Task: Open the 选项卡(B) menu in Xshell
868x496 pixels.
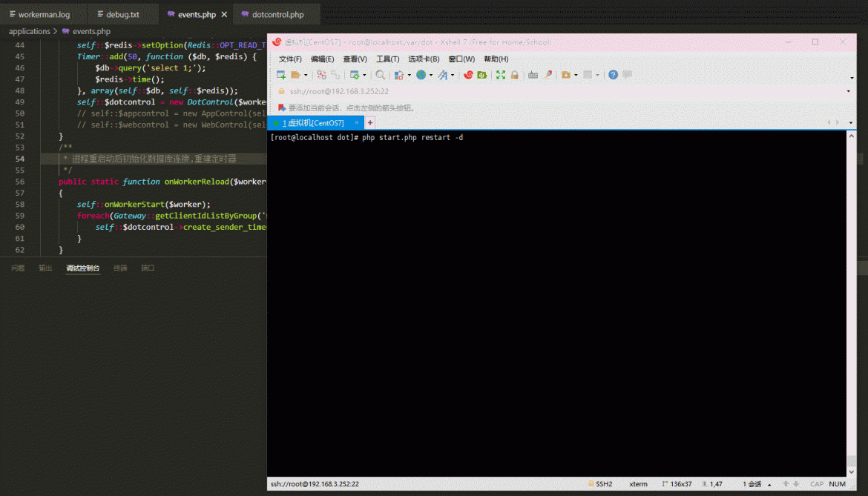Action: tap(424, 59)
